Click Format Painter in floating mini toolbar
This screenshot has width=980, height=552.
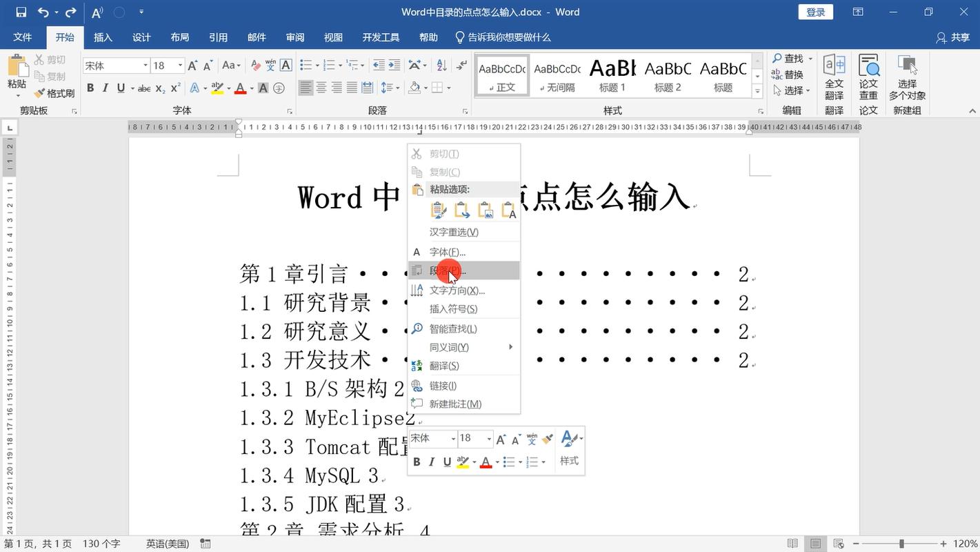(x=548, y=439)
